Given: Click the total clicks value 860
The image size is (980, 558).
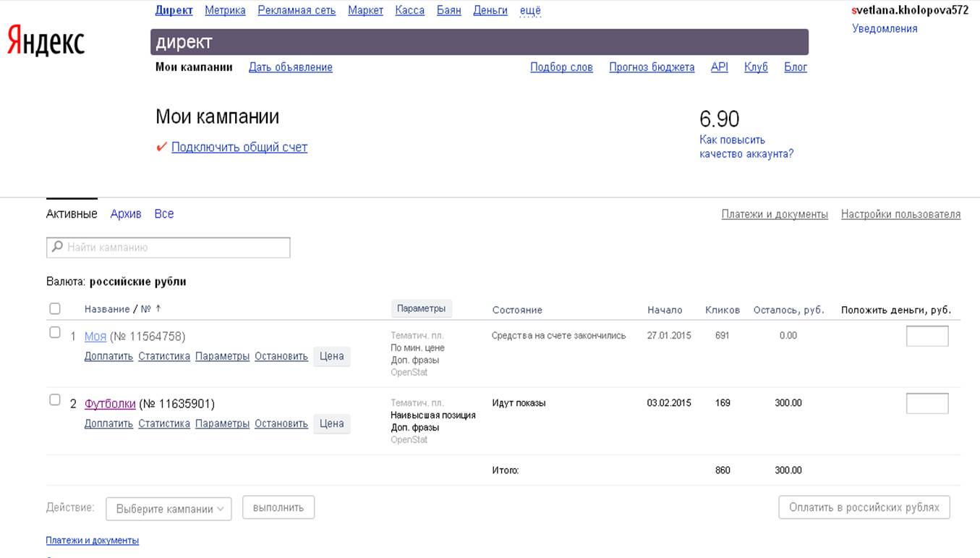Looking at the screenshot, I should pyautogui.click(x=723, y=470).
